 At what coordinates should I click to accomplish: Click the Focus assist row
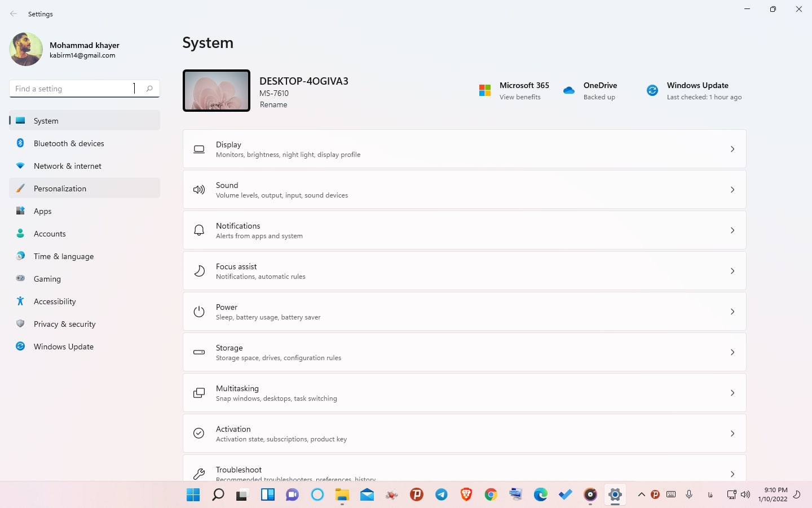pyautogui.click(x=464, y=271)
